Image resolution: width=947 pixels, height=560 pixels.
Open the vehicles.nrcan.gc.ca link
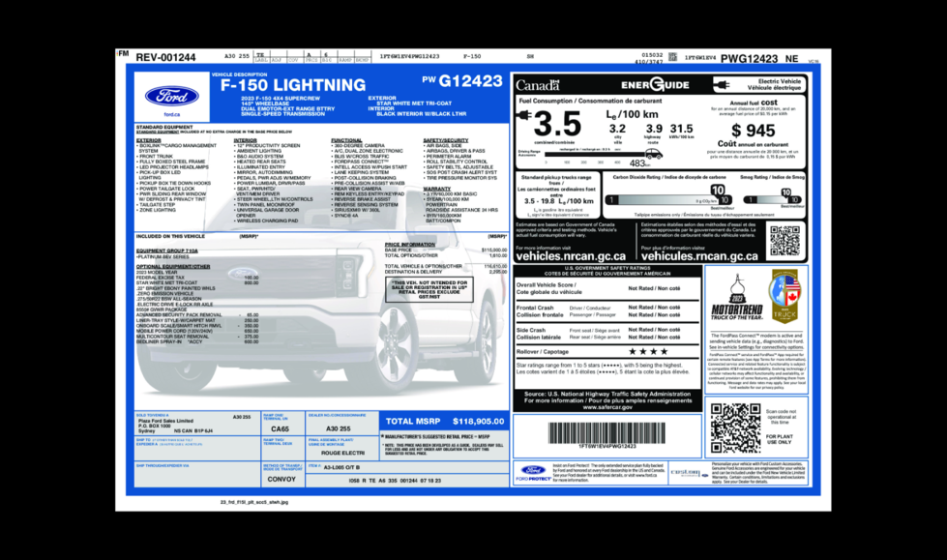(x=571, y=256)
